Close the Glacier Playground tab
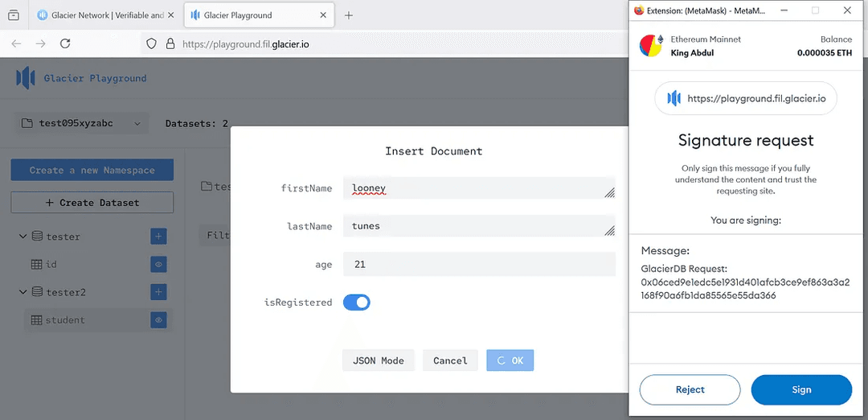 coord(323,15)
